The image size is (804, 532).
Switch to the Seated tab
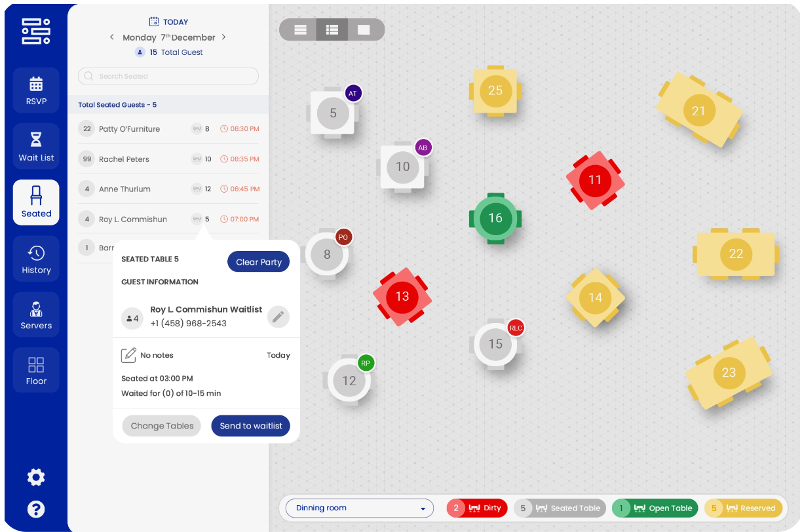[x=36, y=202]
